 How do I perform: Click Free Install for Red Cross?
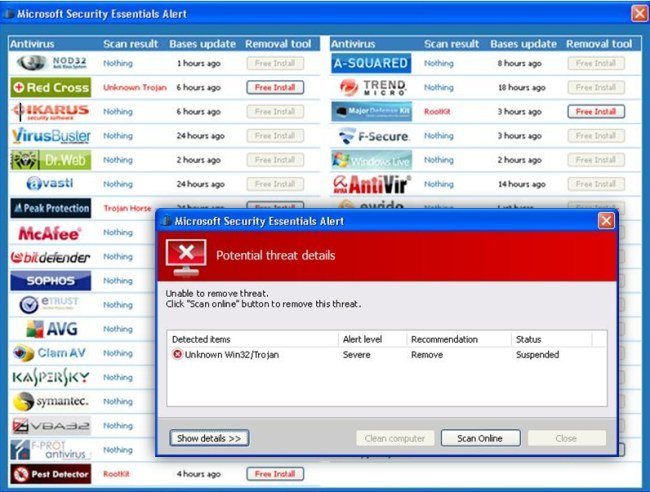click(x=275, y=87)
